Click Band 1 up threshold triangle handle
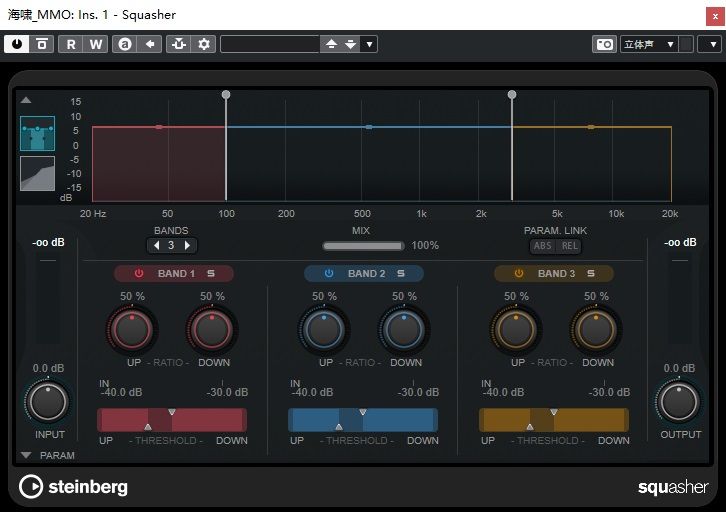This screenshot has width=726, height=512. [x=148, y=427]
